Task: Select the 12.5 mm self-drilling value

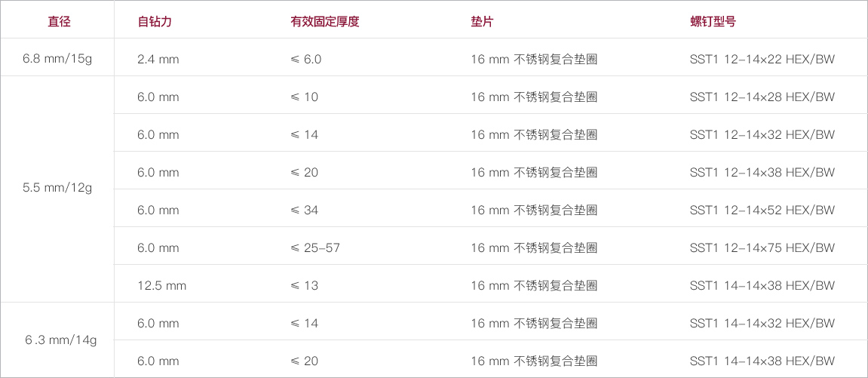Action: pyautogui.click(x=161, y=286)
